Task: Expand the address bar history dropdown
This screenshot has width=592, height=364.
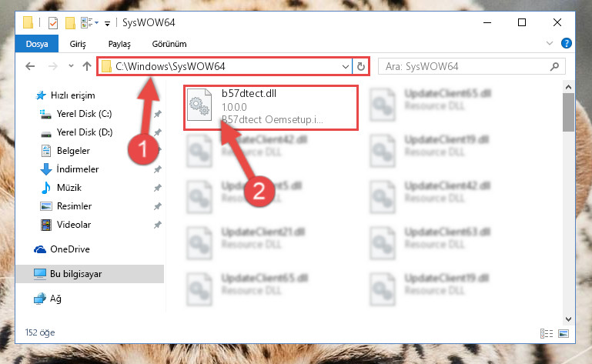Action: (345, 67)
